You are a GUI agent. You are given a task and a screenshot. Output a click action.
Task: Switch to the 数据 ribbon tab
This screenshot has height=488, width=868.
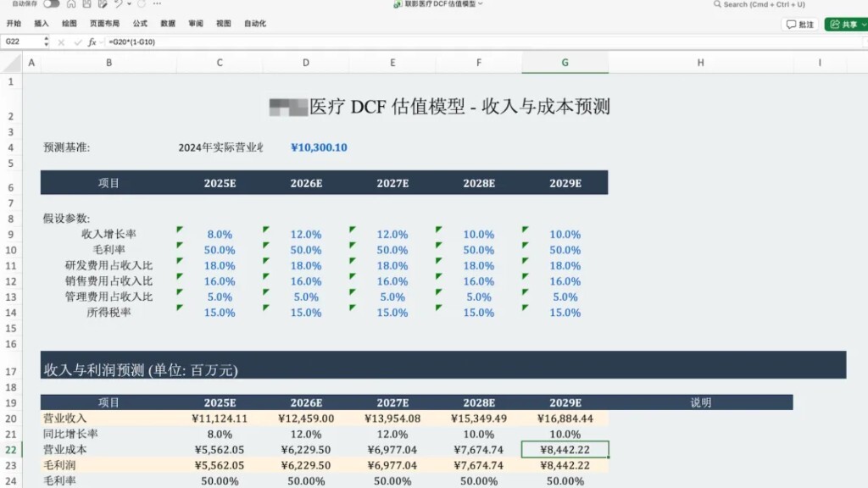coord(168,24)
